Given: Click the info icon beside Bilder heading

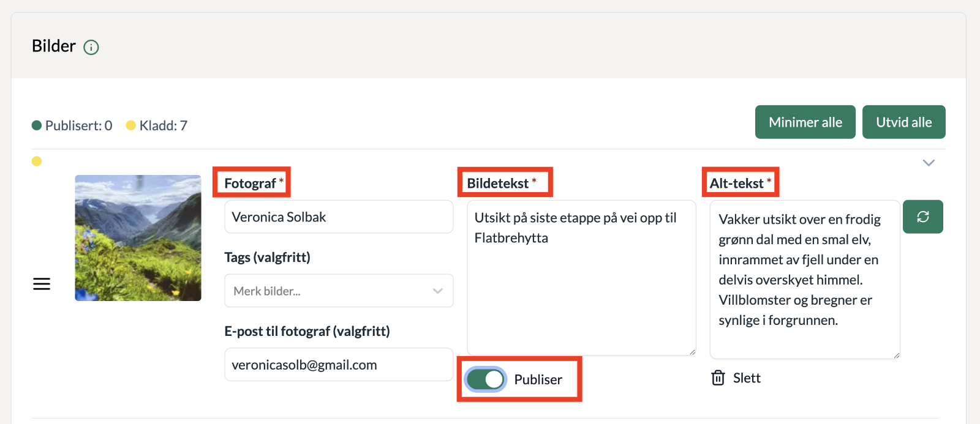Looking at the screenshot, I should click(91, 47).
